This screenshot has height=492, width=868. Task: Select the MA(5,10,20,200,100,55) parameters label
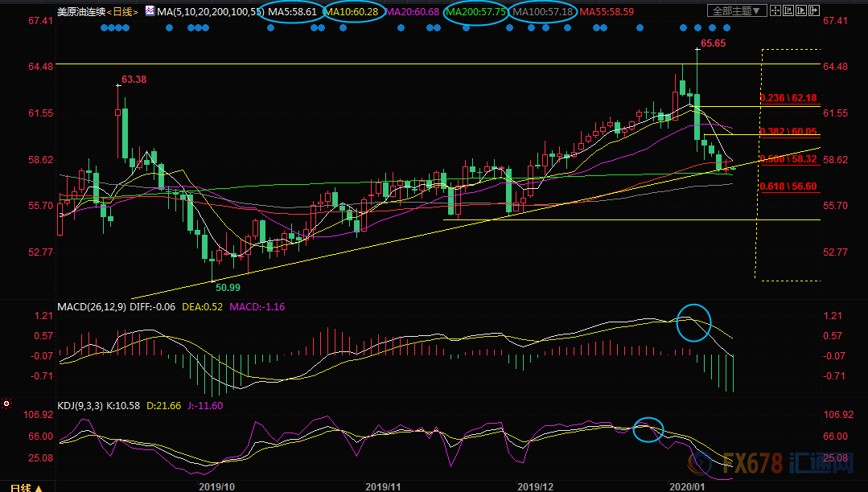pyautogui.click(x=209, y=13)
